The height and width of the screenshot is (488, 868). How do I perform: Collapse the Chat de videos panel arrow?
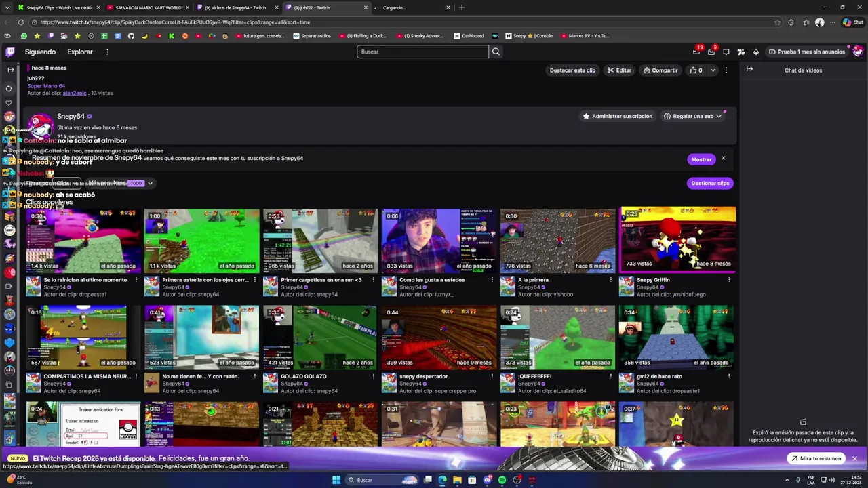tap(749, 69)
